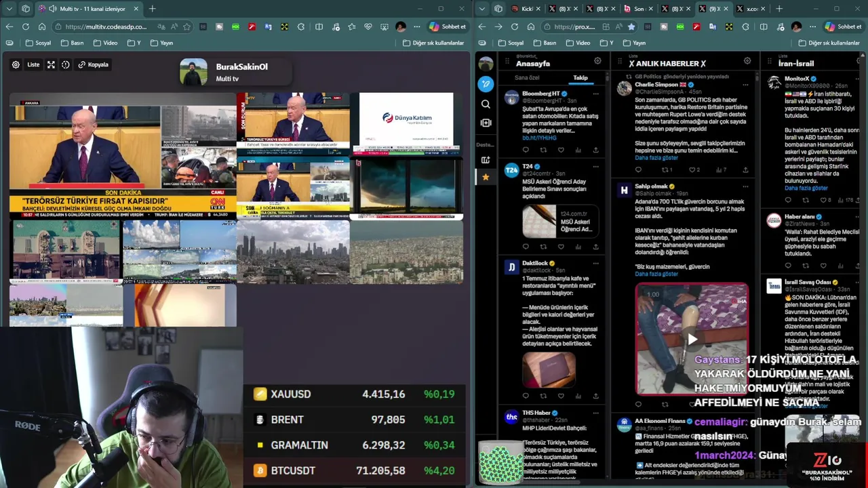Image resolution: width=868 pixels, height=488 pixels.
Task: Repost the Bloomberg HT post
Action: coord(543,150)
